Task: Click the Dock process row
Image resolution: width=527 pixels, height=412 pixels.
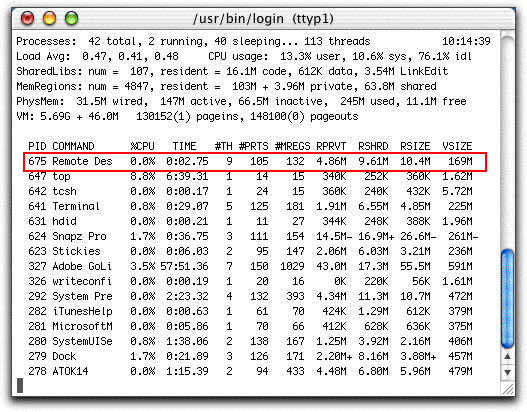Action: click(x=250, y=356)
